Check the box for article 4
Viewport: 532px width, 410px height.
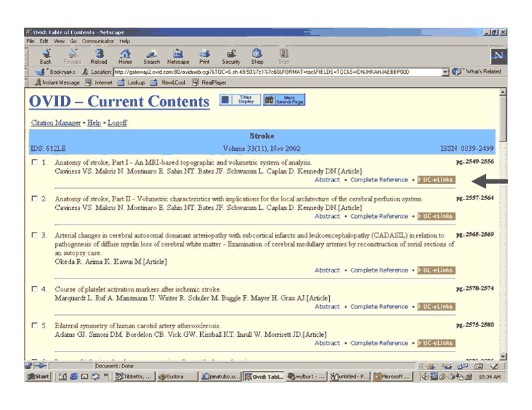pyautogui.click(x=35, y=289)
